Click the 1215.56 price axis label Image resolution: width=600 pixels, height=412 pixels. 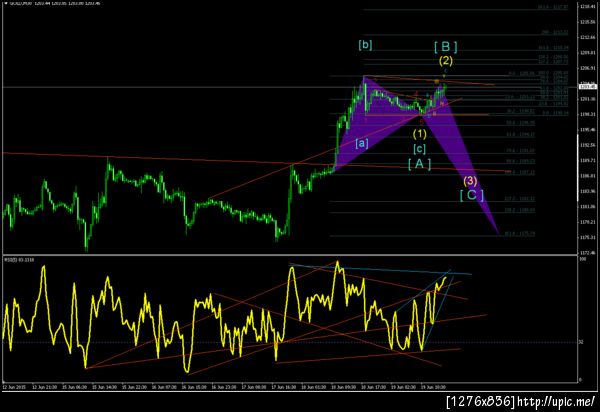point(588,22)
